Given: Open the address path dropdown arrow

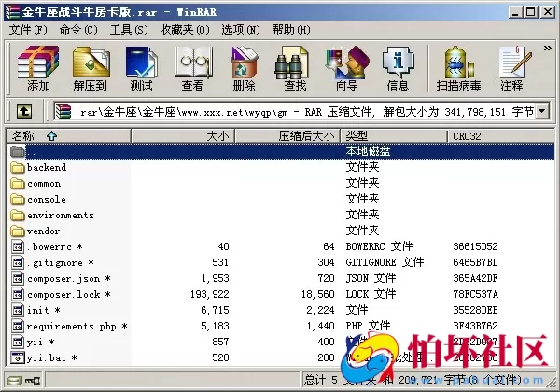Looking at the screenshot, I should point(542,111).
